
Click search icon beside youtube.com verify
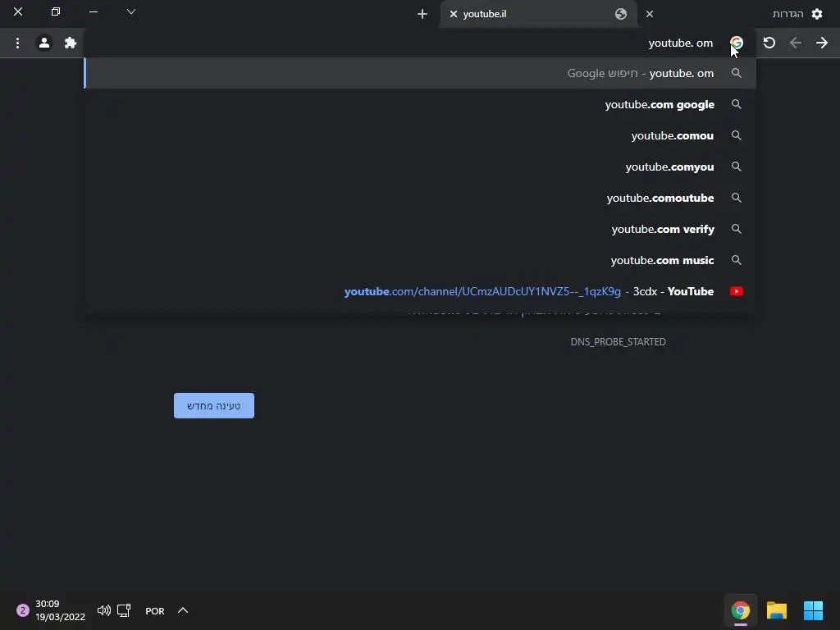[737, 229]
